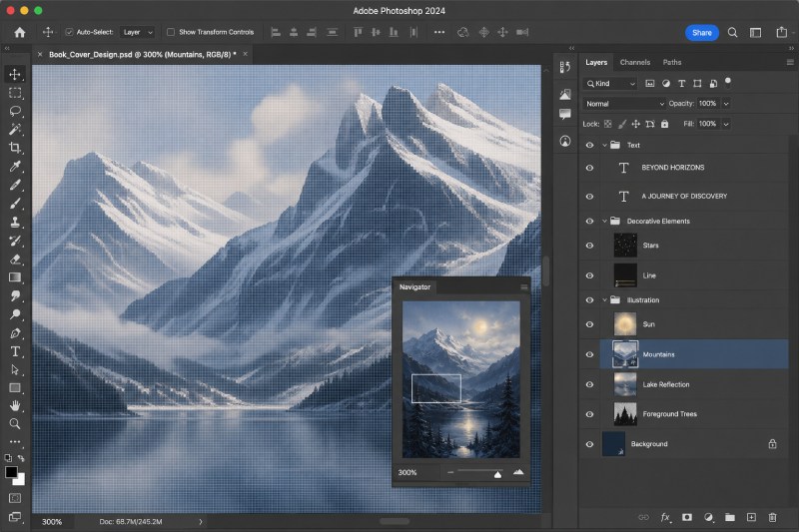799x532 pixels.
Task: Open the Fill dropdown arrow
Action: [x=726, y=124]
